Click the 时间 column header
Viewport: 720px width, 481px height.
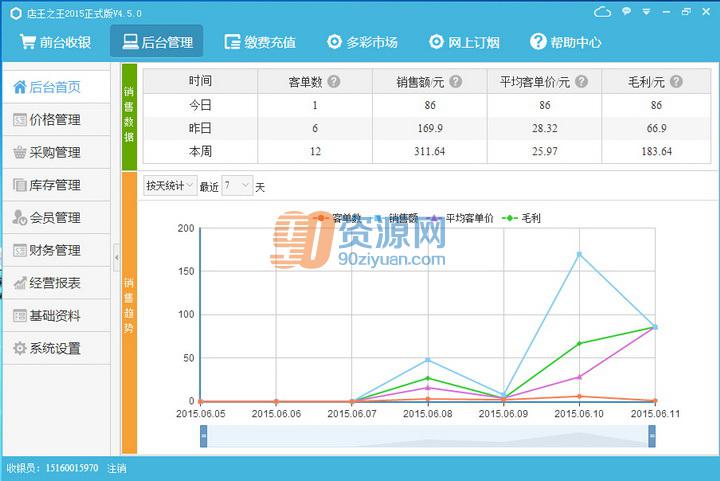[x=200, y=81]
